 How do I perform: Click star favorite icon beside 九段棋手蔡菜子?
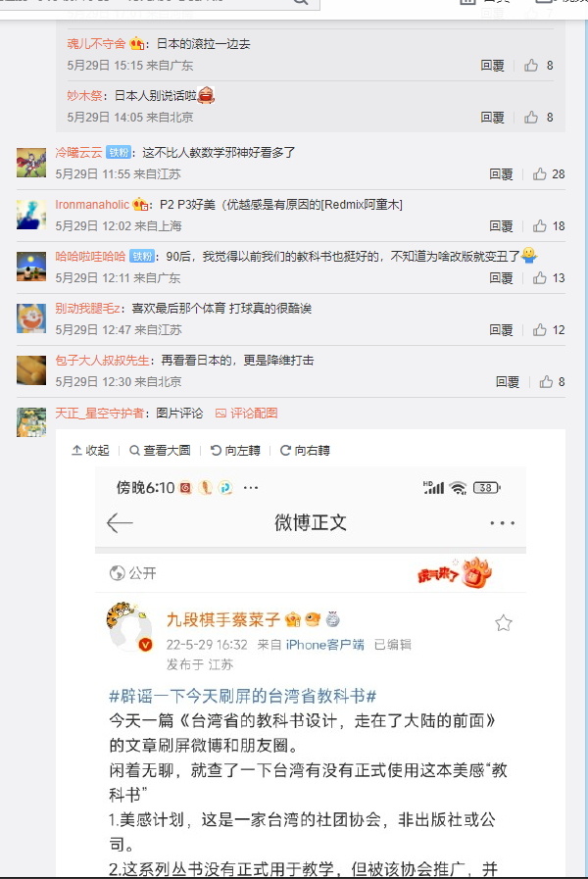pos(504,623)
